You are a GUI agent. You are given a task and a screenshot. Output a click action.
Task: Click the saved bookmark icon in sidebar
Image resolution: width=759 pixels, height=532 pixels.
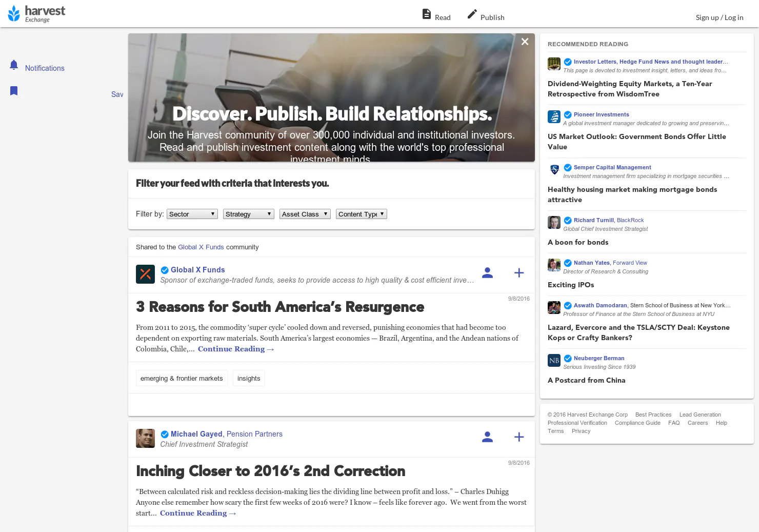pyautogui.click(x=14, y=91)
